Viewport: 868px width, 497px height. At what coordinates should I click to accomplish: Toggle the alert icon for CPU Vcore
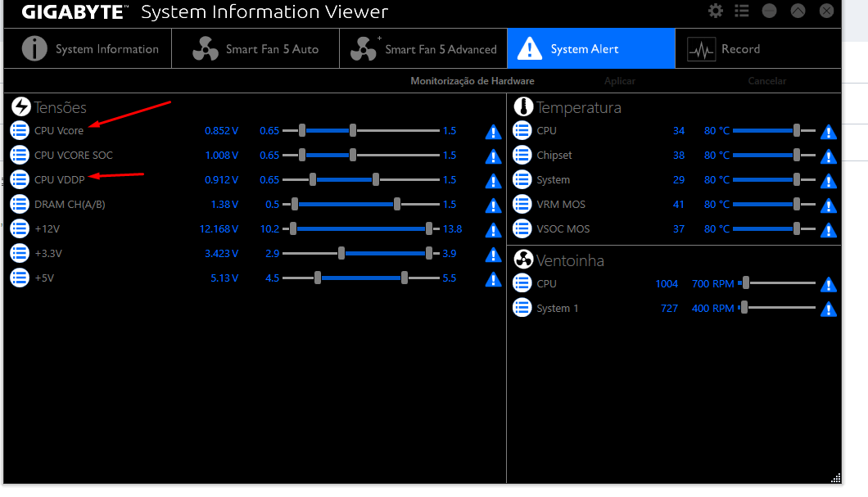click(493, 132)
